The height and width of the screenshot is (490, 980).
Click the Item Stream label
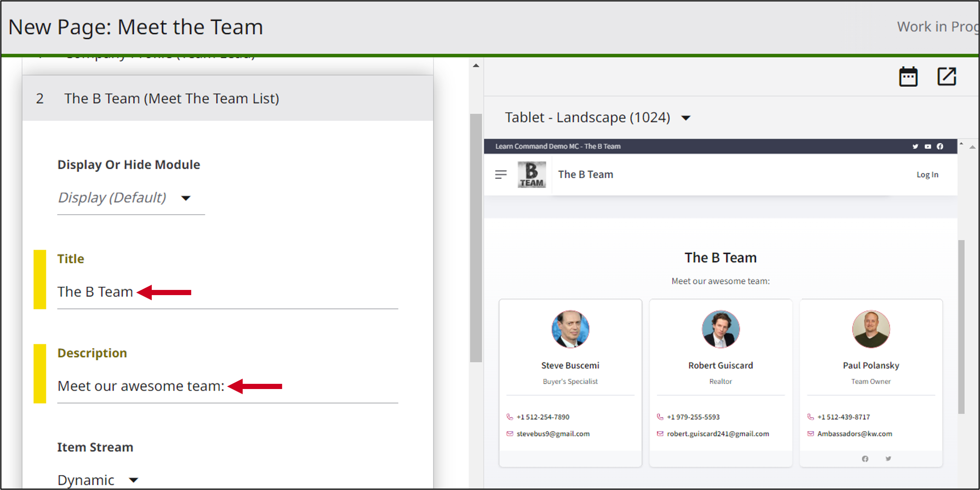point(95,447)
